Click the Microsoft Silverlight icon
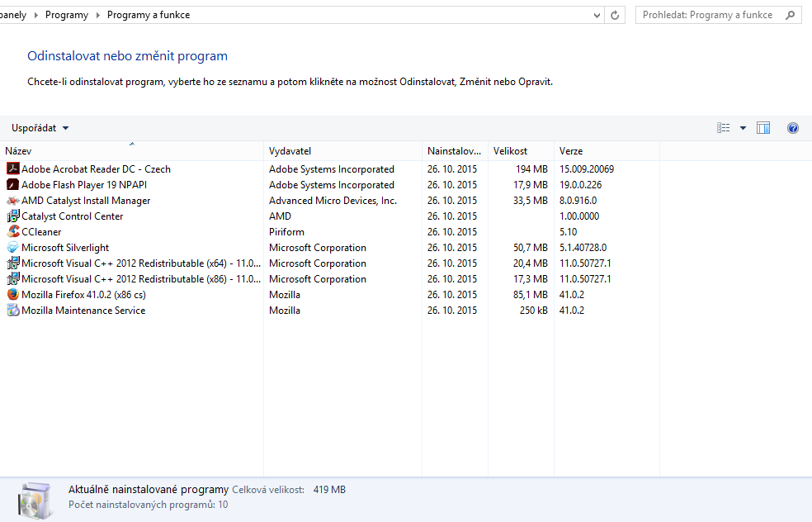 [12, 248]
